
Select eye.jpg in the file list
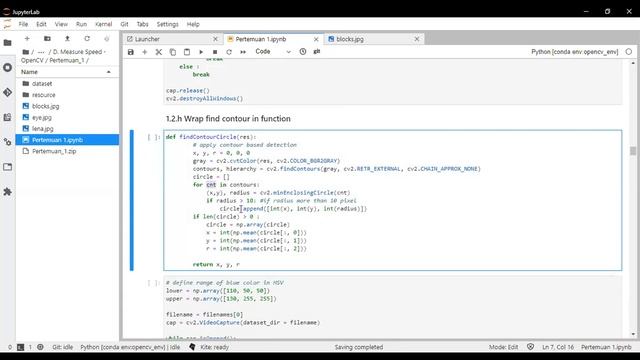click(67, 117)
